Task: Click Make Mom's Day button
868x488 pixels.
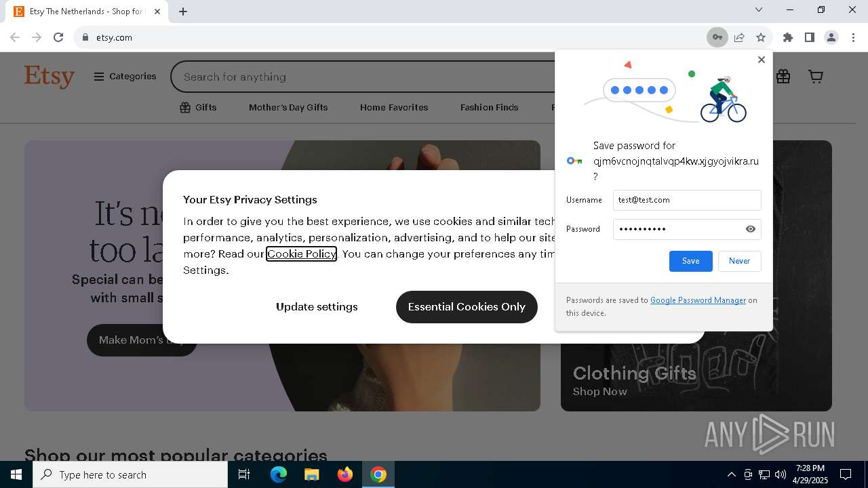Action: click(x=142, y=340)
